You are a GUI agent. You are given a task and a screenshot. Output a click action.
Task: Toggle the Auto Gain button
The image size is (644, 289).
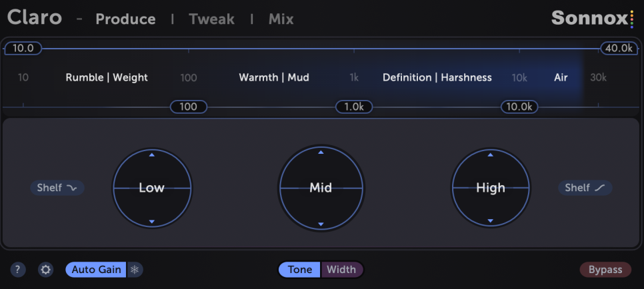[96, 270]
